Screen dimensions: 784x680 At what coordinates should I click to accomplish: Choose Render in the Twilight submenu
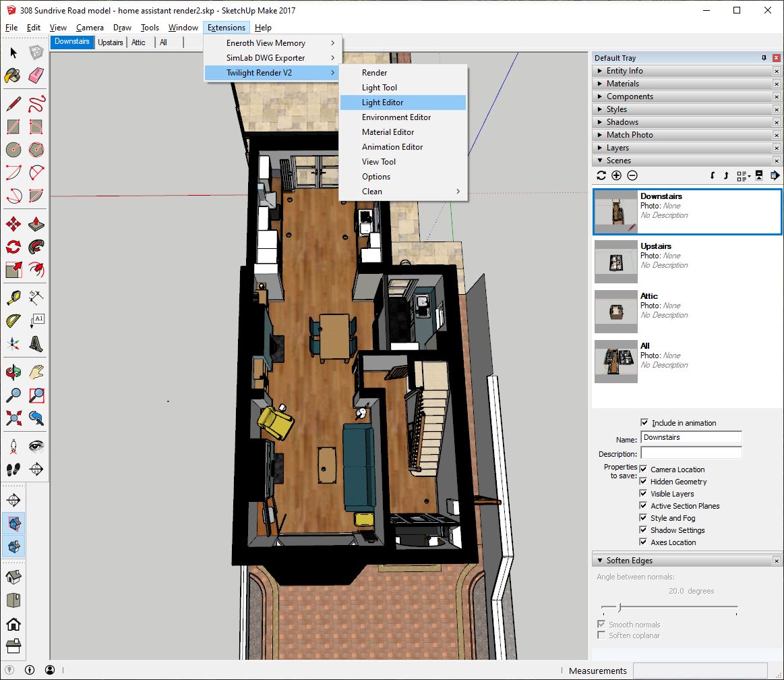[374, 73]
